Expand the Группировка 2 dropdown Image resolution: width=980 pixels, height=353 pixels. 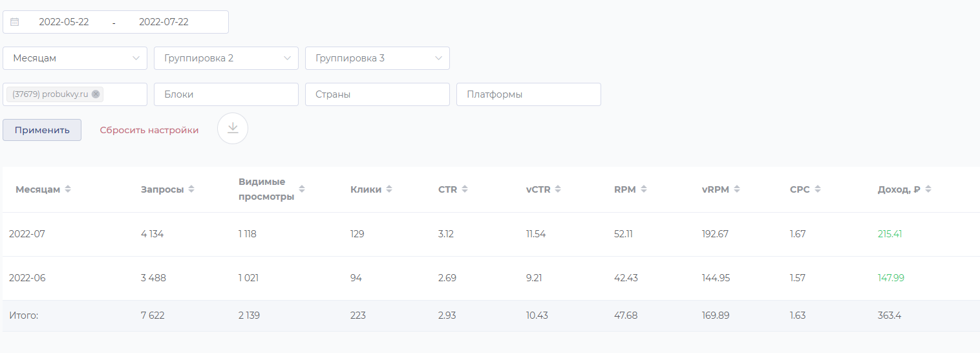pos(226,58)
